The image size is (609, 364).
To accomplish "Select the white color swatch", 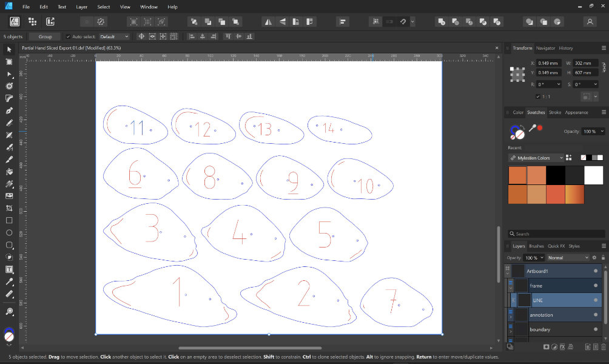I will coord(593,175).
